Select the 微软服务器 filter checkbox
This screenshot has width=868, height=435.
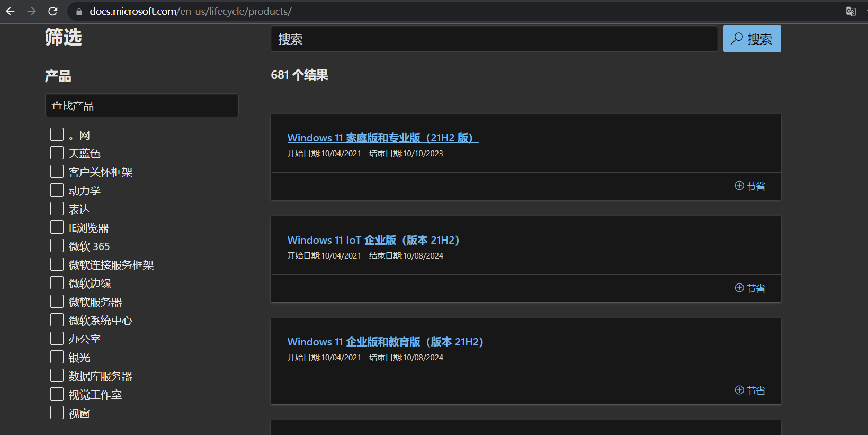57,301
